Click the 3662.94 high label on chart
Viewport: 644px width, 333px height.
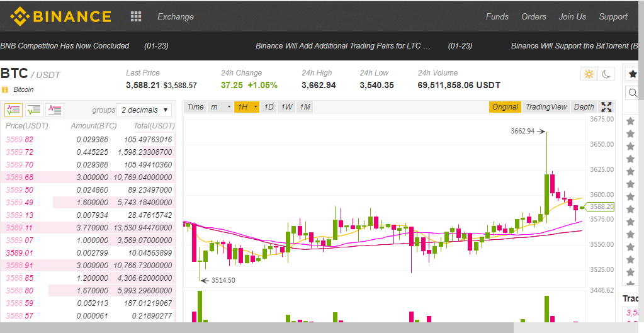(x=523, y=132)
